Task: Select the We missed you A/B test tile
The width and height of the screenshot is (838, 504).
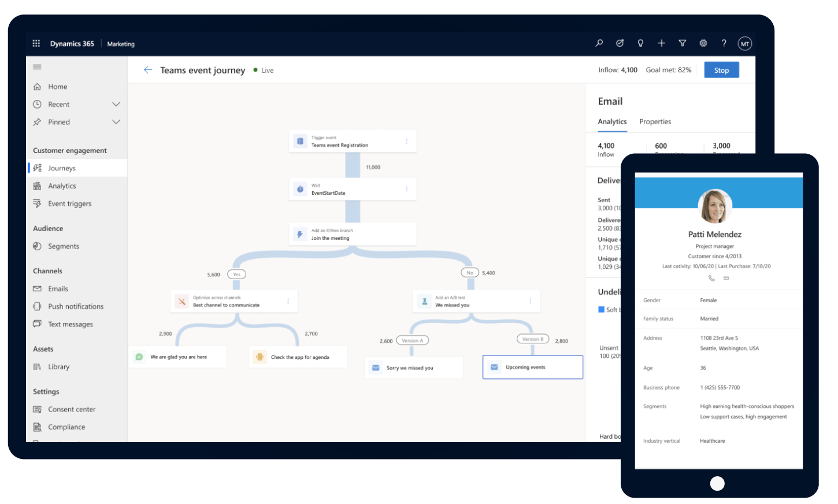Action: 476,301
